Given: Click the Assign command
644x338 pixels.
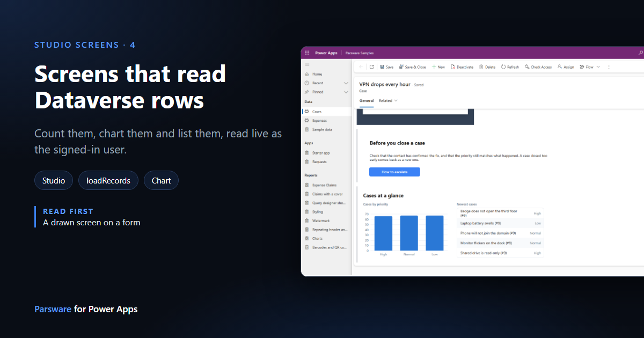Looking at the screenshot, I should pyautogui.click(x=566, y=67).
